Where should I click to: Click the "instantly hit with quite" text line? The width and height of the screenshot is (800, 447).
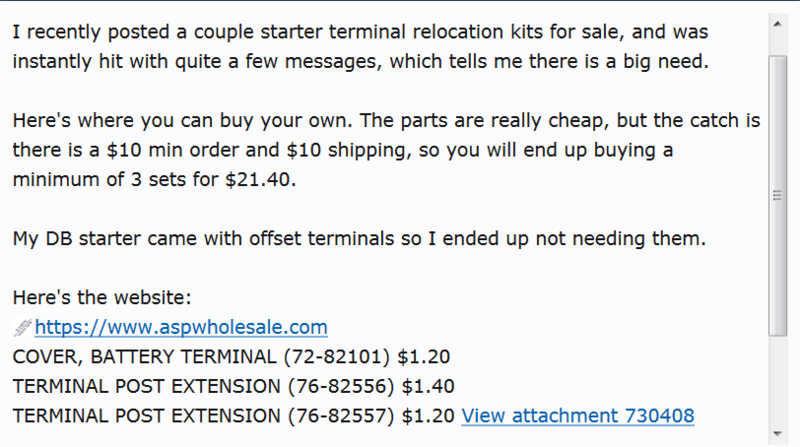click(361, 61)
